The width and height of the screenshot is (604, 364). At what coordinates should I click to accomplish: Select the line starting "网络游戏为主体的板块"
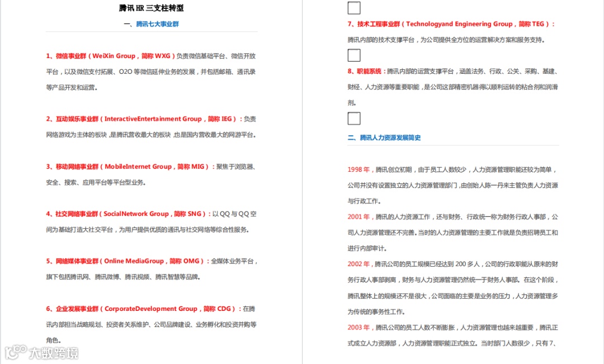pos(151,134)
